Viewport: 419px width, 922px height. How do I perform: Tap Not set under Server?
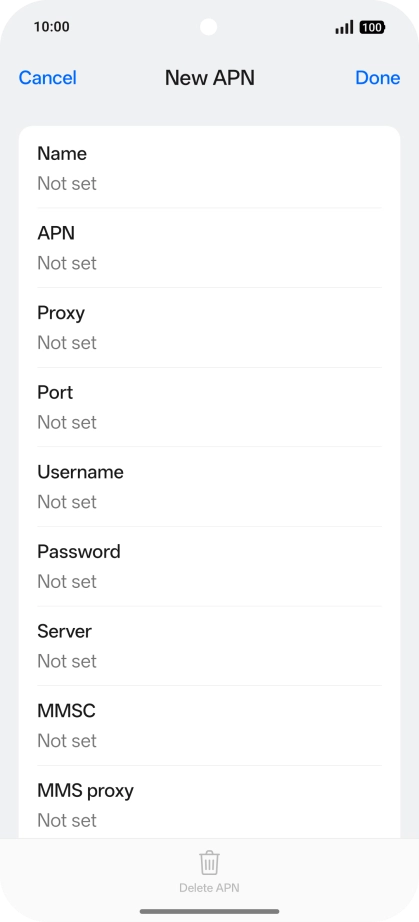tap(67, 661)
